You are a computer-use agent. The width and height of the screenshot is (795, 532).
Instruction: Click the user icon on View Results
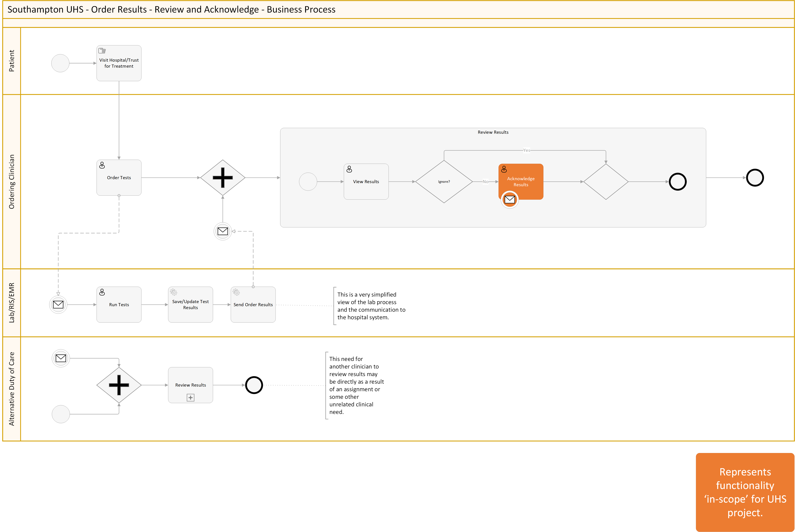(349, 169)
